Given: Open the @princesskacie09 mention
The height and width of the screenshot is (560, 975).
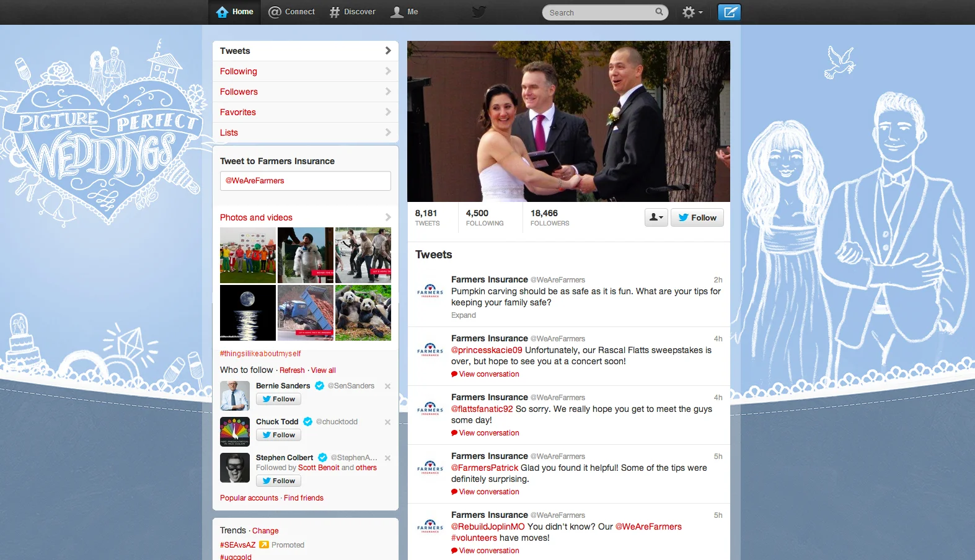Looking at the screenshot, I should pos(487,350).
